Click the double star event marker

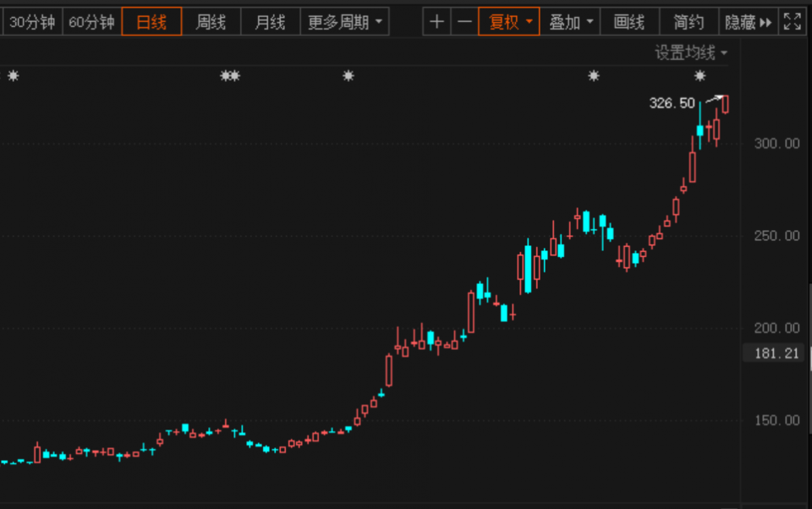pos(230,76)
